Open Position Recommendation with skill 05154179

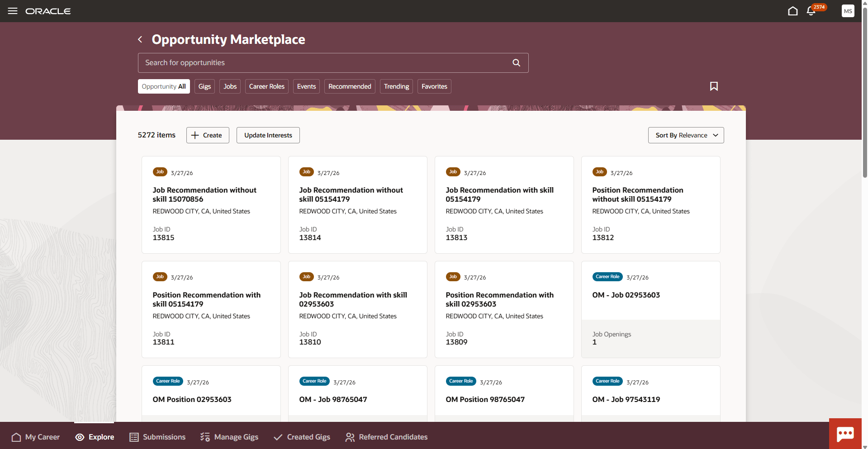206,299
